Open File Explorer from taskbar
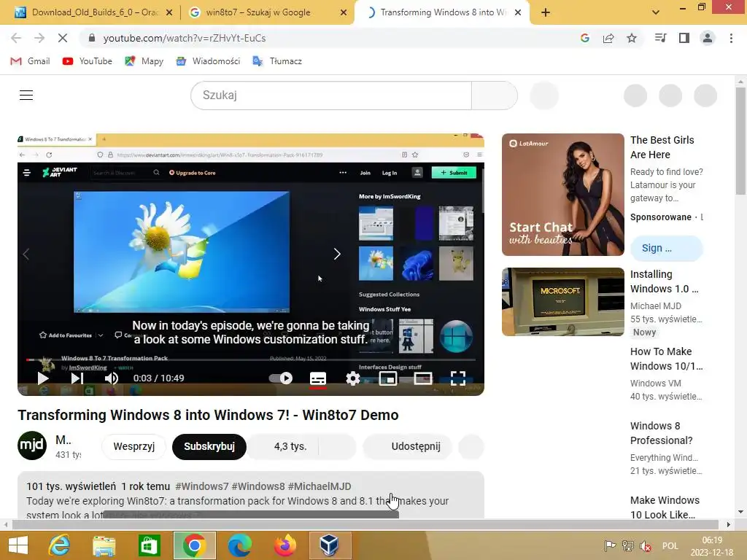 point(104,545)
